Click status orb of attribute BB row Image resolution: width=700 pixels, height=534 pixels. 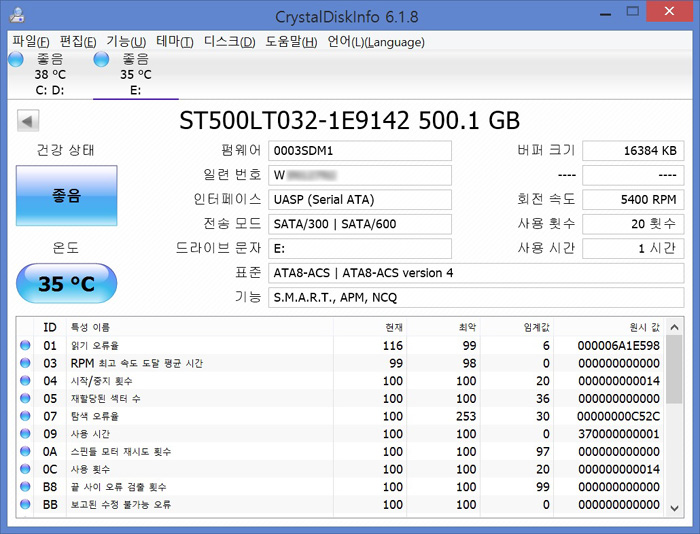click(x=25, y=505)
